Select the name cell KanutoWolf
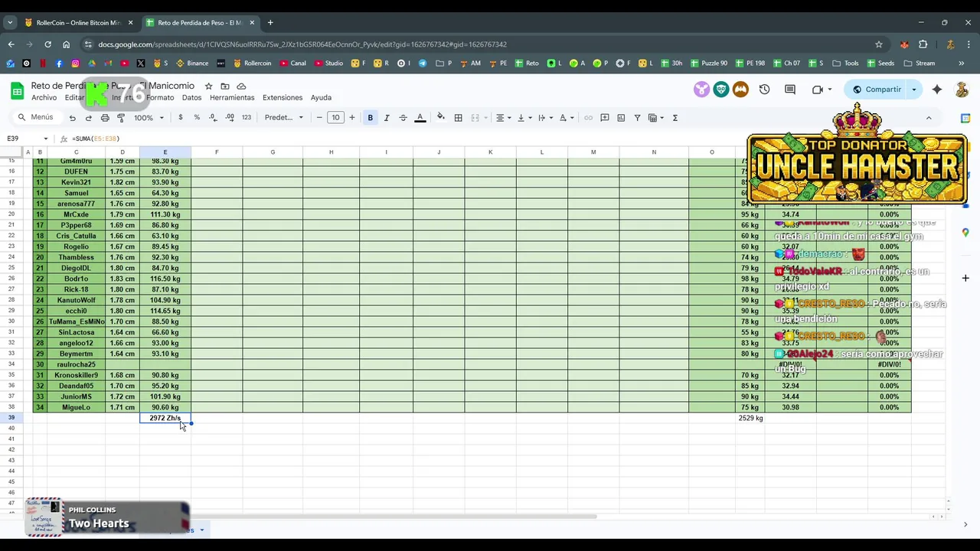This screenshot has height=551, width=980. [76, 300]
